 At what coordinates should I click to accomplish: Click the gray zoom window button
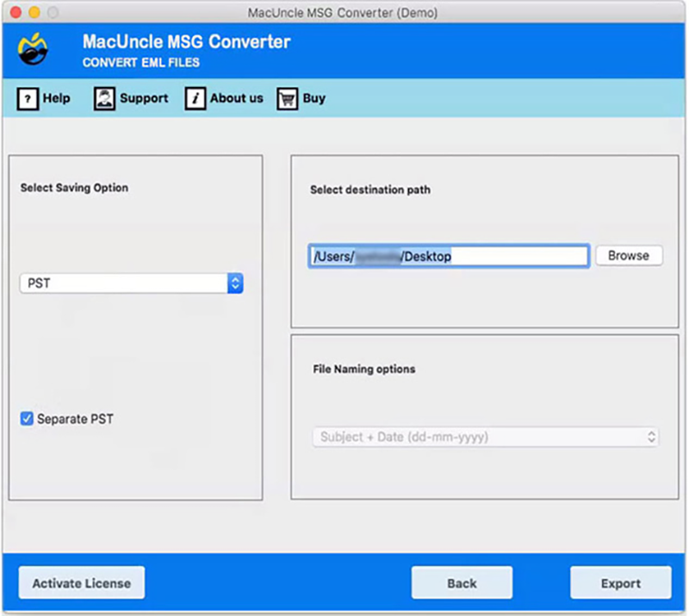pos(53,13)
